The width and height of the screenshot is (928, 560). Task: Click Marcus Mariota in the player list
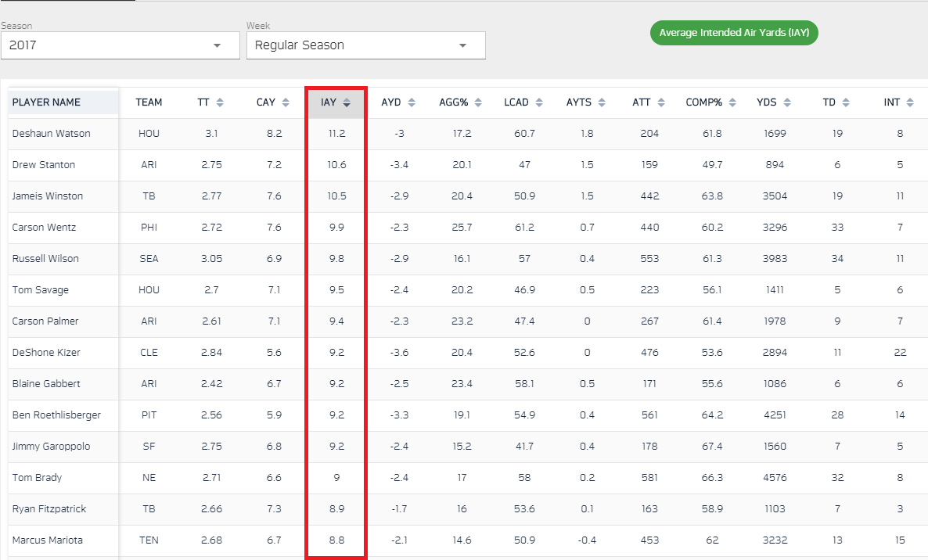[x=48, y=540]
